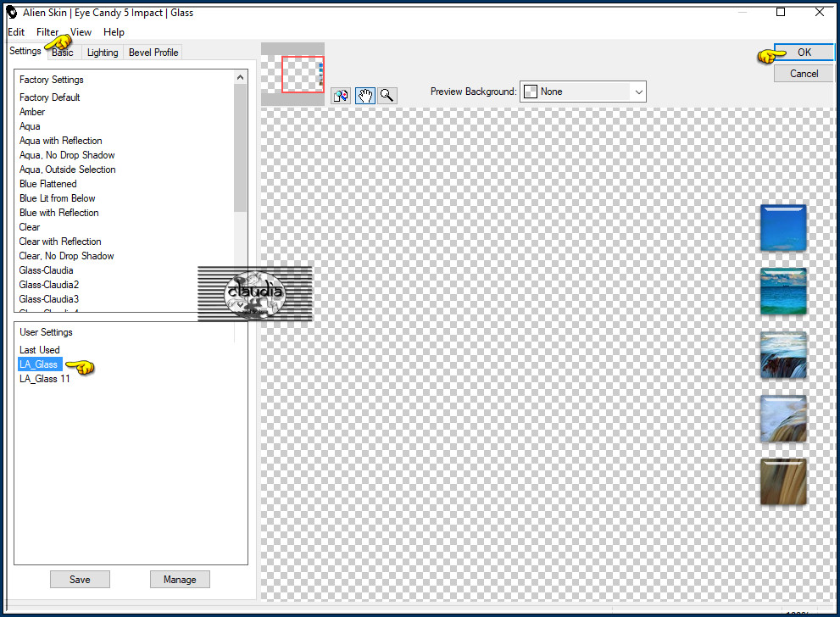Switch to the Basic tab
Viewport: 840px width, 617px height.
click(63, 53)
